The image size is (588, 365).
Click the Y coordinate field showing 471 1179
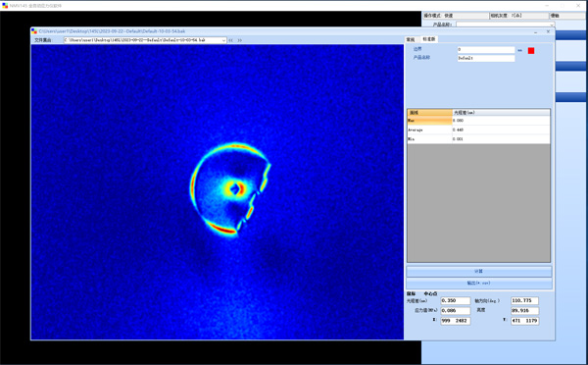[524, 321]
